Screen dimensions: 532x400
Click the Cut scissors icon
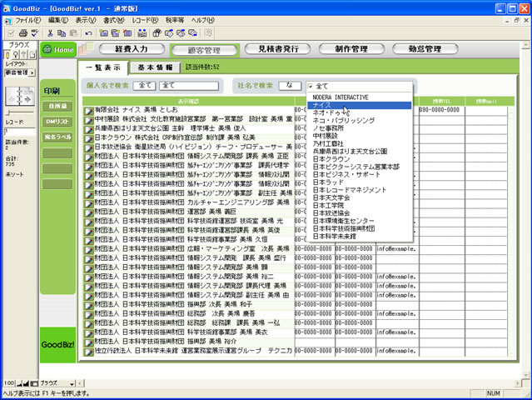(x=50, y=33)
